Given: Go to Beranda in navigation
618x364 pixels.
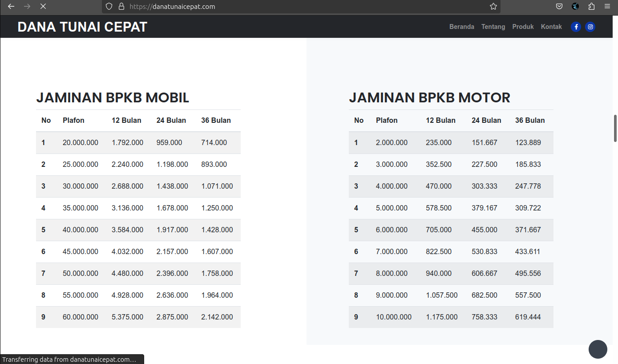Looking at the screenshot, I should [461, 27].
